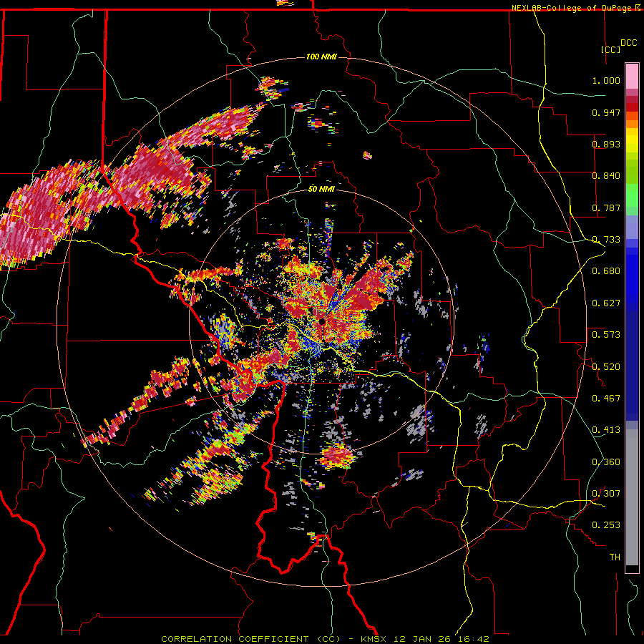Select the 0.627 value on the CC scale
The height and width of the screenshot is (644, 644).
(606, 303)
